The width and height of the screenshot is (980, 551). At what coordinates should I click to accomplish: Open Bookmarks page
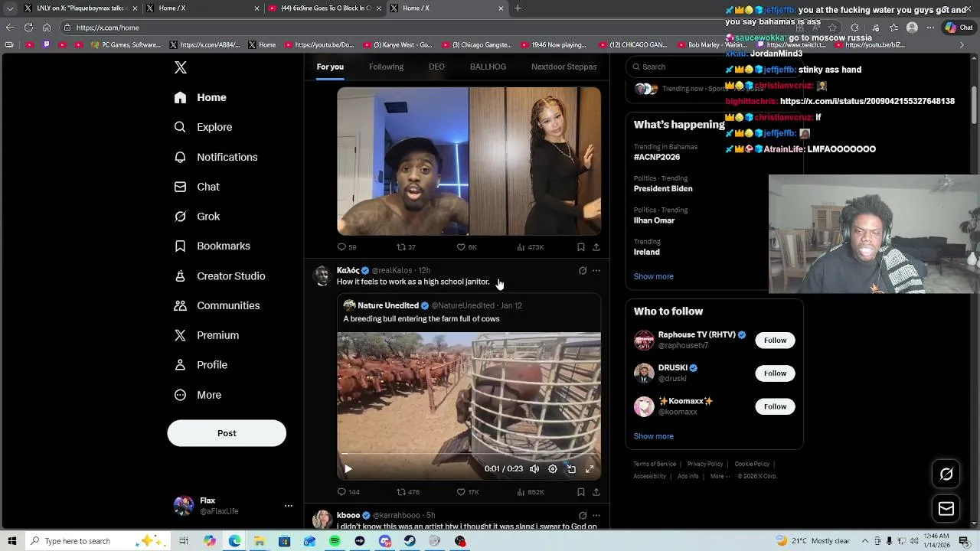coord(212,246)
